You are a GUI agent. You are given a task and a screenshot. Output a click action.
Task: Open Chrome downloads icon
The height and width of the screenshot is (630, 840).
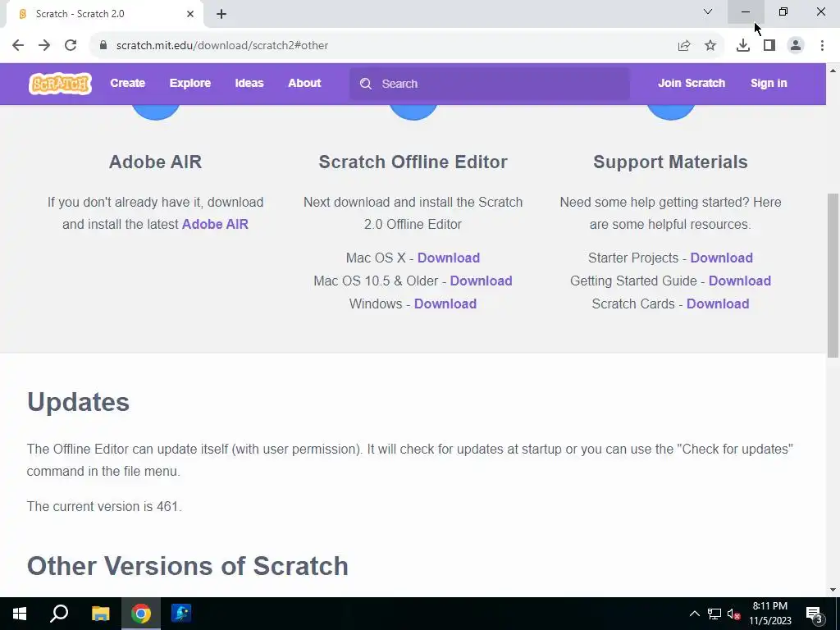click(742, 46)
